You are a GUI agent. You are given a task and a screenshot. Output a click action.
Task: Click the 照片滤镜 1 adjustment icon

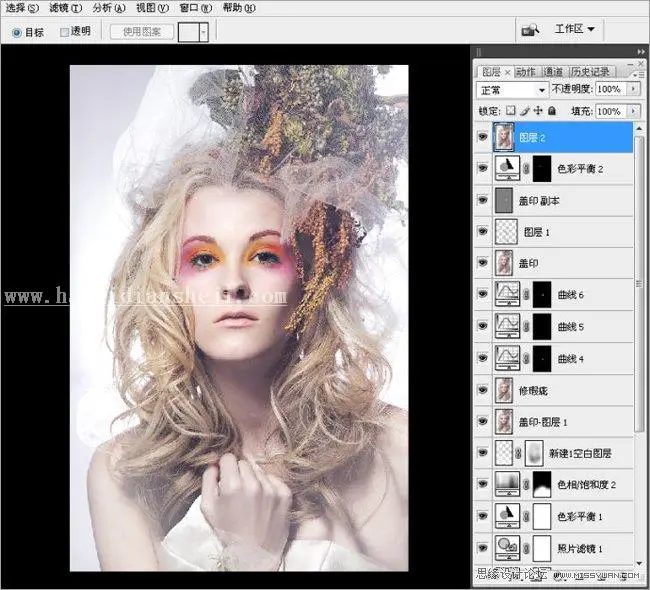tap(507, 548)
